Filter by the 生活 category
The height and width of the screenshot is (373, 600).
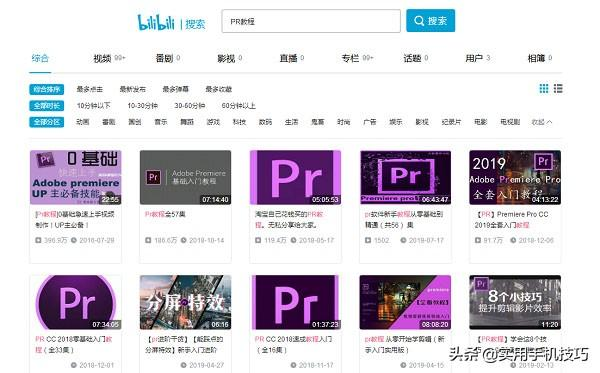[291, 122]
